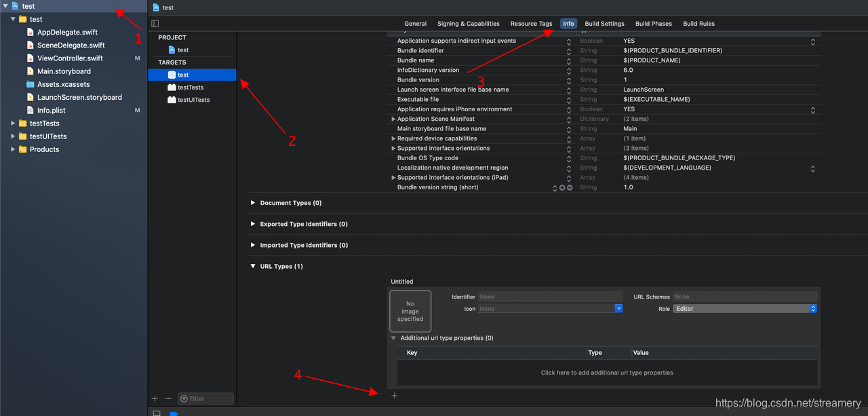The height and width of the screenshot is (416, 868).
Task: Click the URL Schemes input field
Action: [x=745, y=297]
